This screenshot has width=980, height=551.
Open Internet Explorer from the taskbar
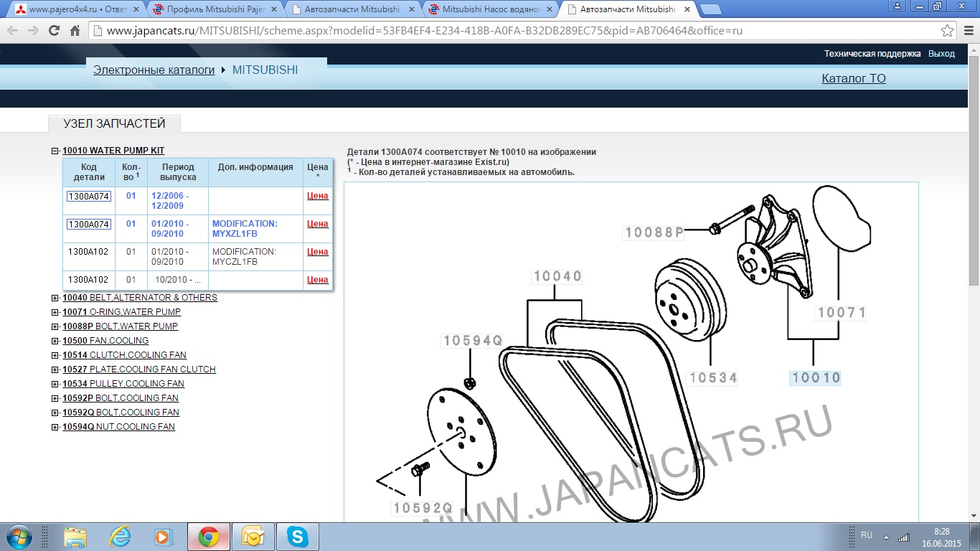pos(120,537)
